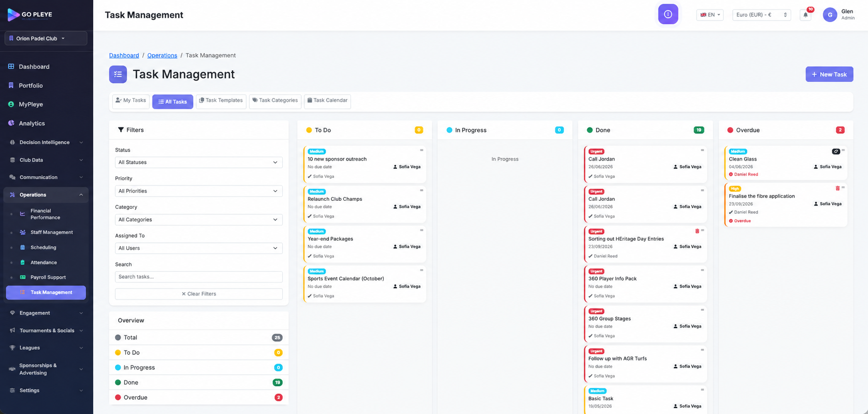Expand the Decision Intelligence section
Viewport: 868px width, 414px height.
[x=46, y=142]
